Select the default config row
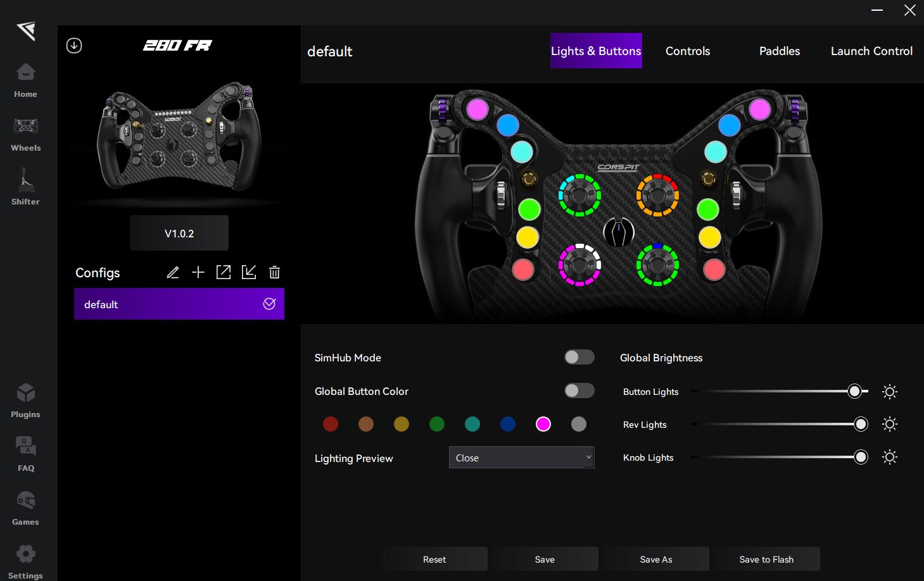924x581 pixels. point(179,304)
